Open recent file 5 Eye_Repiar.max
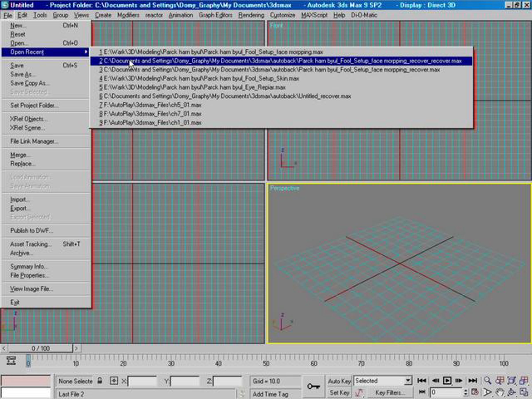Image resolution: width=532 pixels, height=399 pixels. point(281,87)
